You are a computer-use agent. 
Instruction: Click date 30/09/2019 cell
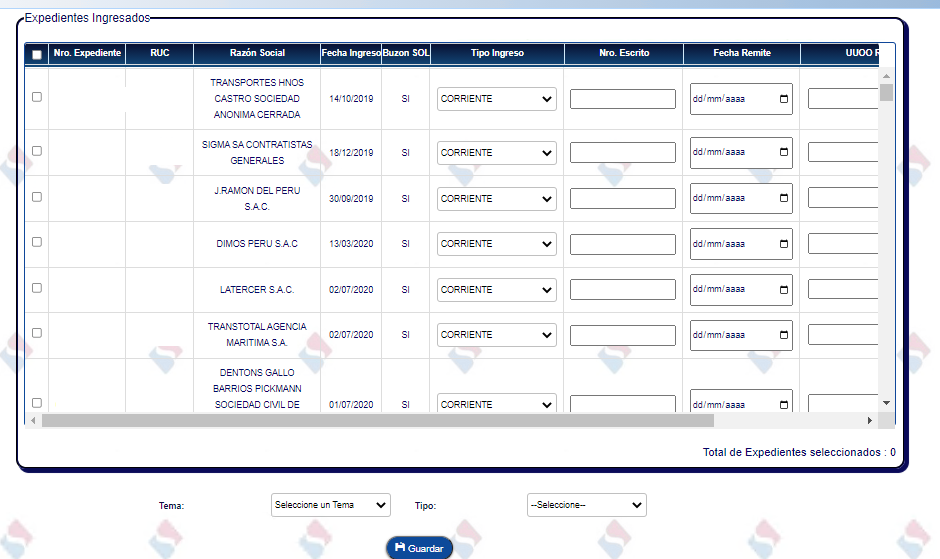[351, 199]
